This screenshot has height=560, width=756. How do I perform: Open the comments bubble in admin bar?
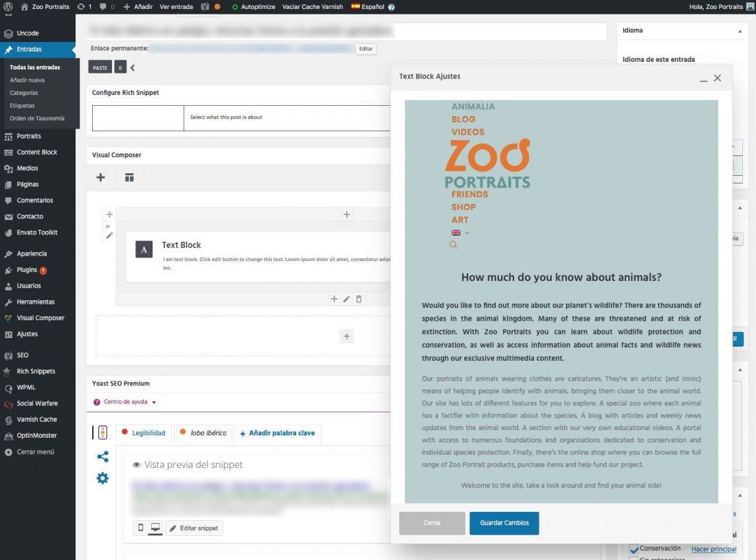click(x=107, y=7)
